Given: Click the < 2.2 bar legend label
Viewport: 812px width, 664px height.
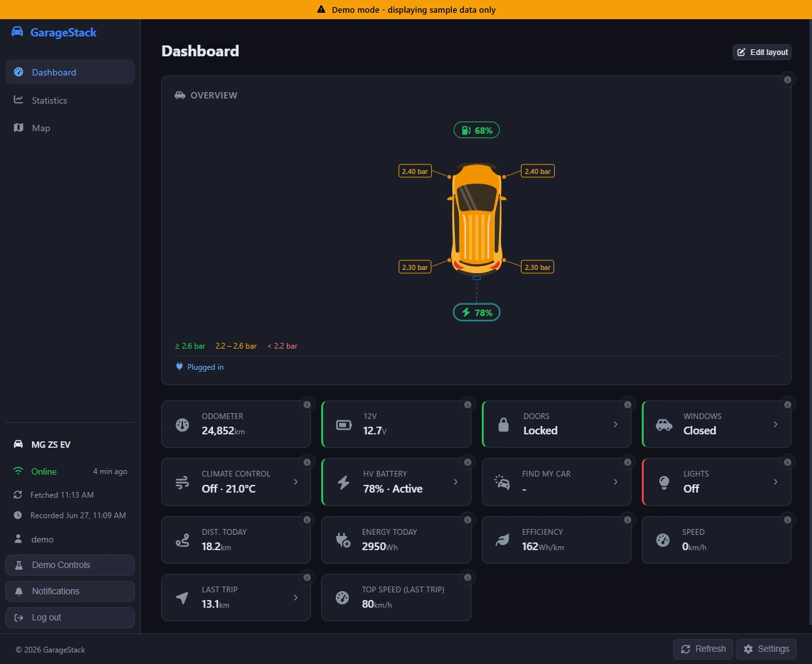Looking at the screenshot, I should click(x=282, y=346).
